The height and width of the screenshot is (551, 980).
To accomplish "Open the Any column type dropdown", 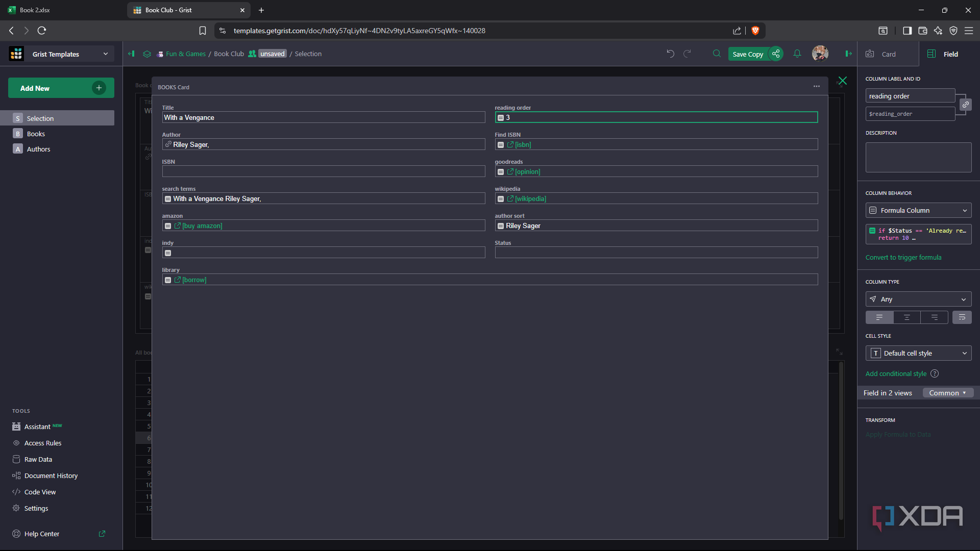I will [918, 299].
